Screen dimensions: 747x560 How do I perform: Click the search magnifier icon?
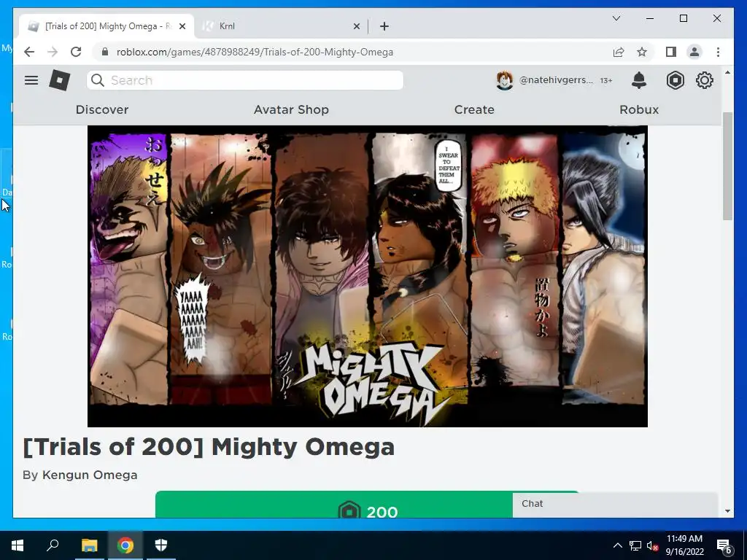[x=98, y=80]
